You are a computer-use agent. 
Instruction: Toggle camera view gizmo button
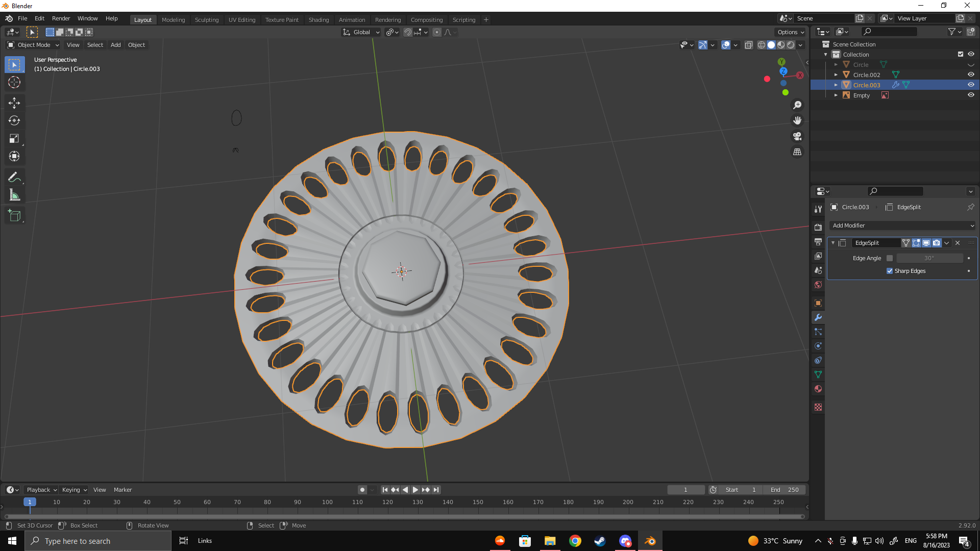tap(797, 136)
